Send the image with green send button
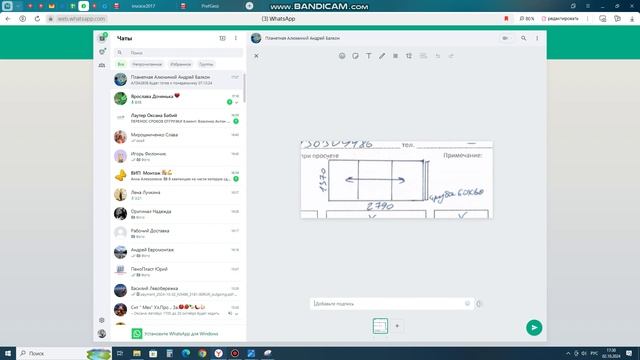This screenshot has height=360, width=640. pyautogui.click(x=534, y=327)
